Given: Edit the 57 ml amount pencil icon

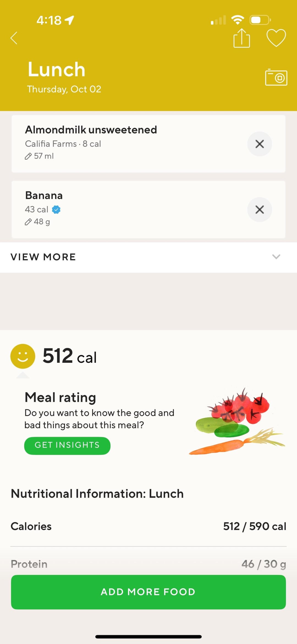Looking at the screenshot, I should pyautogui.click(x=28, y=156).
